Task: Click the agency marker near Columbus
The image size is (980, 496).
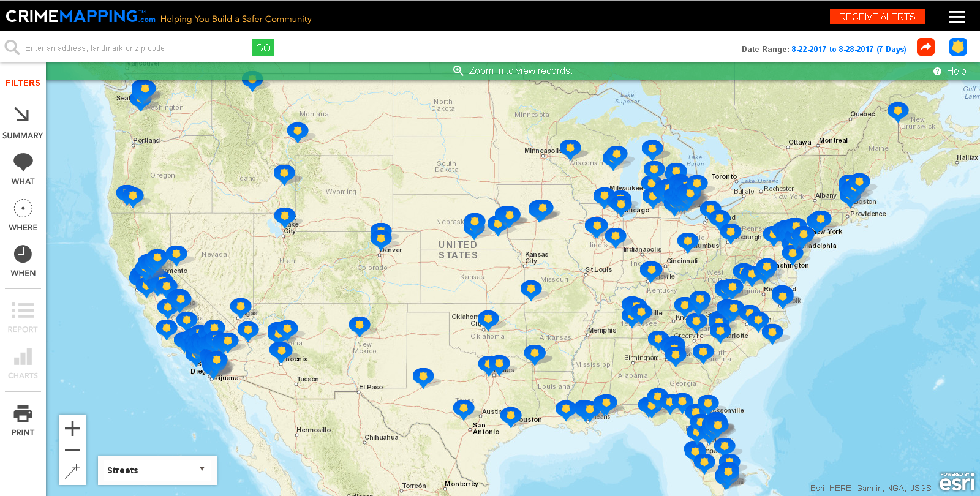Action: [x=688, y=242]
